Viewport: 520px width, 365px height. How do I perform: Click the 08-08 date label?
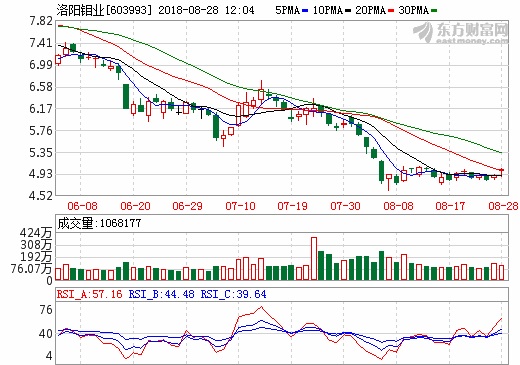pos(398,206)
